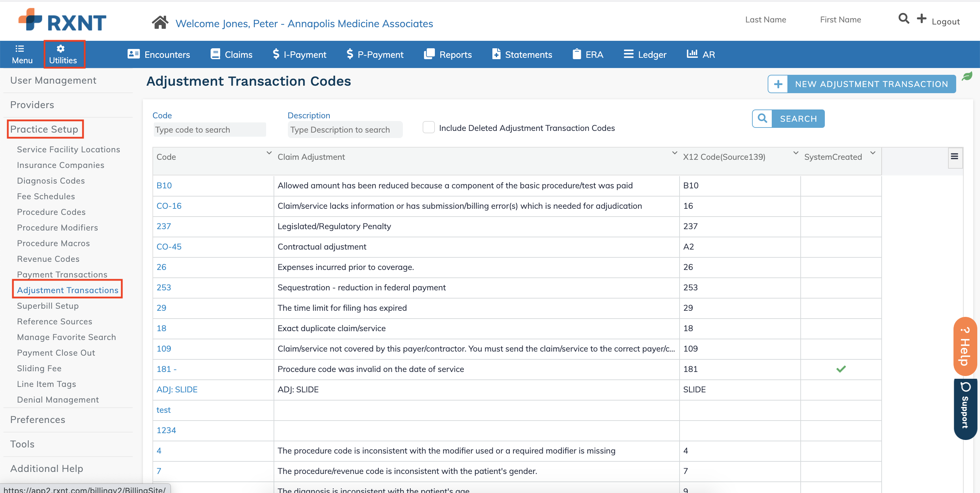This screenshot has width=980, height=493.
Task: Expand Tools section
Action: 22,444
